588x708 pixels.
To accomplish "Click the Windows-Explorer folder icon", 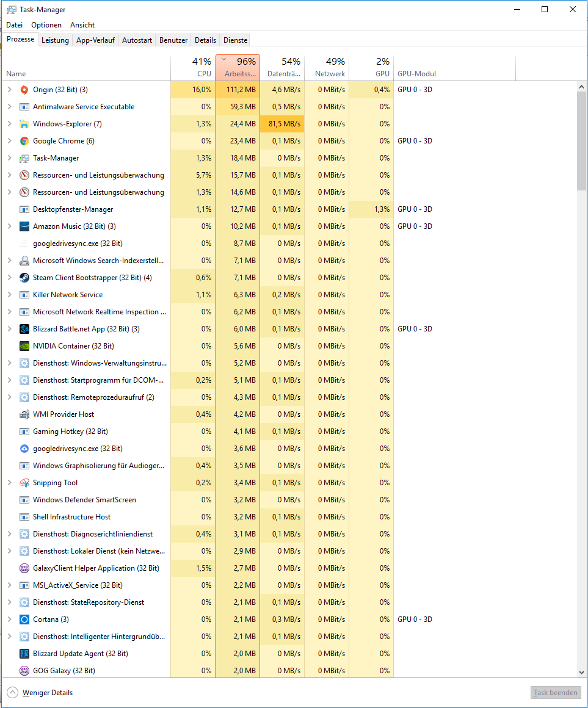I will pyautogui.click(x=24, y=124).
